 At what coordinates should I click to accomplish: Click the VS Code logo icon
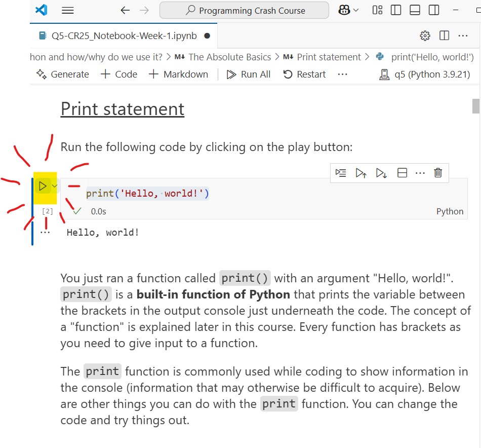coord(42,10)
